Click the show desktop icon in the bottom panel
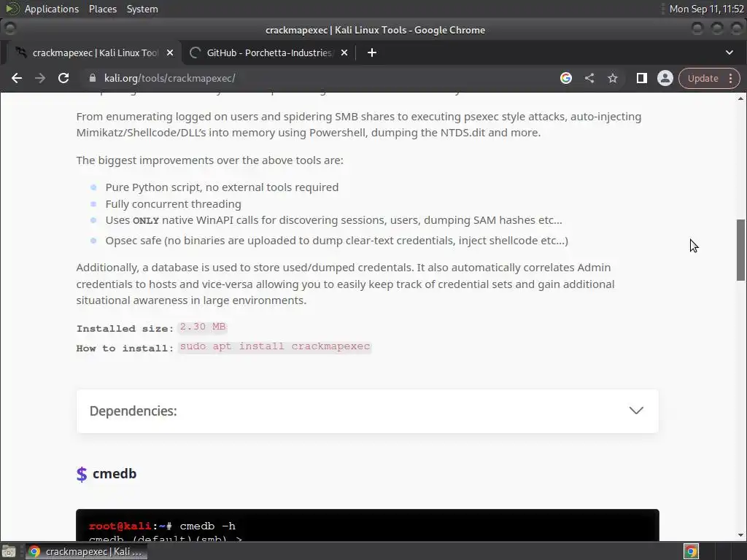This screenshot has width=747, height=560. (9, 552)
